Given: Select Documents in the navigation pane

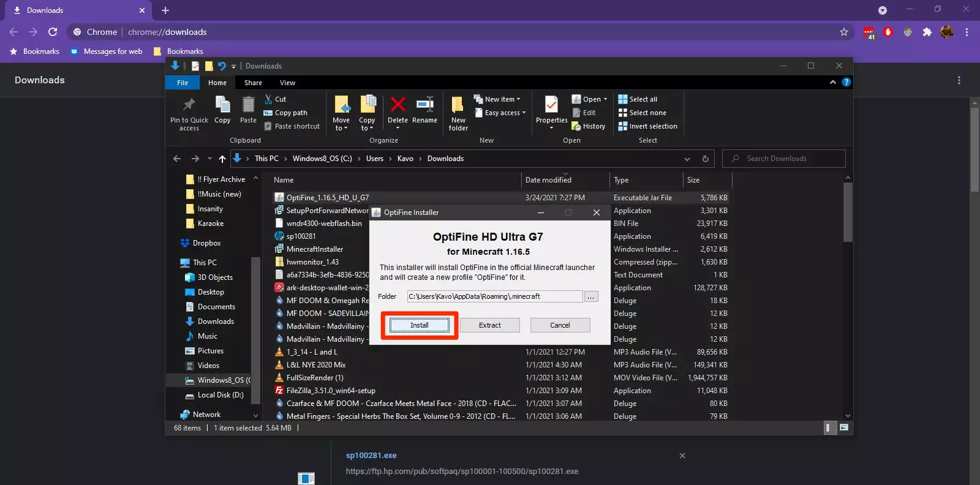Looking at the screenshot, I should click(x=216, y=307).
